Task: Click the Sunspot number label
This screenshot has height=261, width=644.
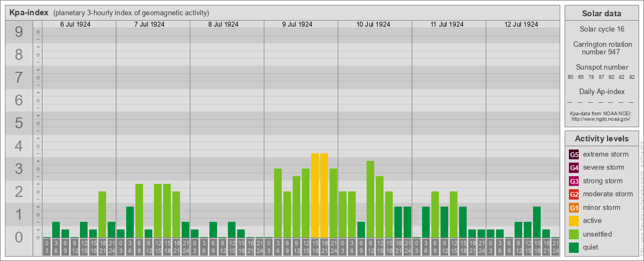Action: [602, 67]
